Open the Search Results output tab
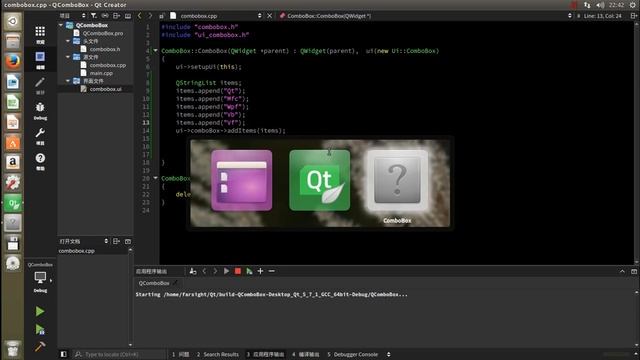640x360 pixels. [218, 354]
